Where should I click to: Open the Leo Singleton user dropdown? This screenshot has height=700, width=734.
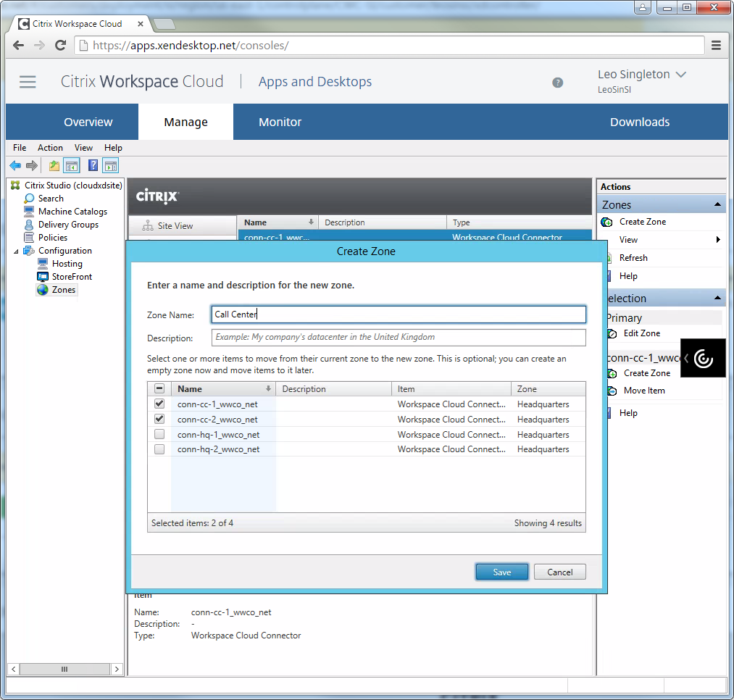680,75
